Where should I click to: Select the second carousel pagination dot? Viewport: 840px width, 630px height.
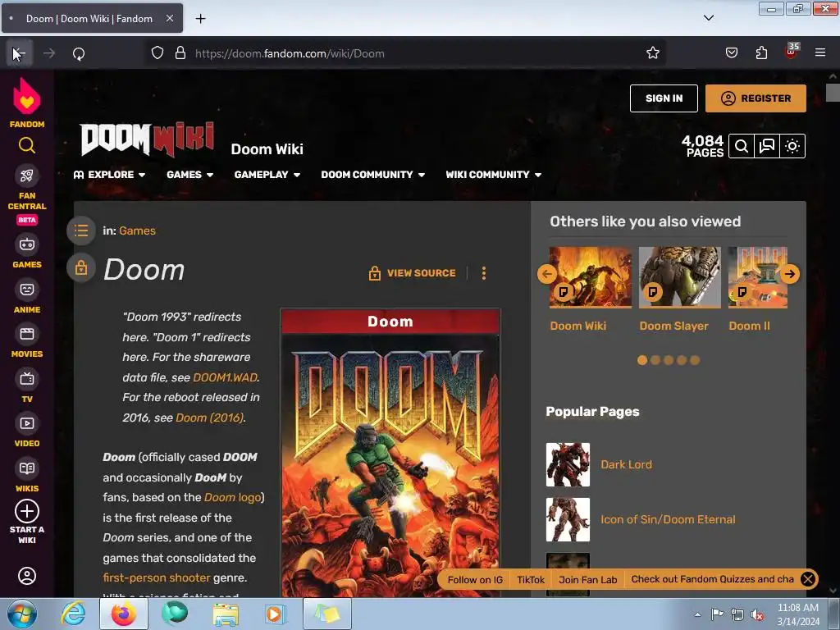coord(655,361)
